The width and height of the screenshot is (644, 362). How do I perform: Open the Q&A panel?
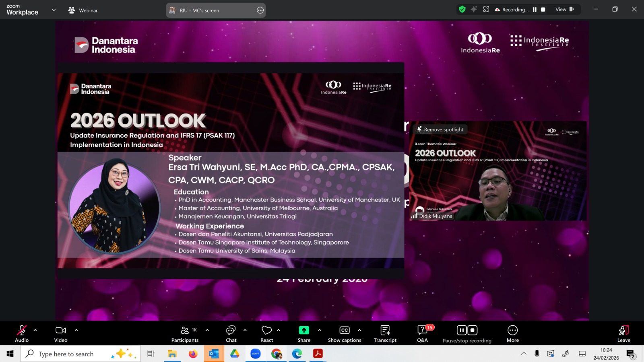tap(422, 333)
